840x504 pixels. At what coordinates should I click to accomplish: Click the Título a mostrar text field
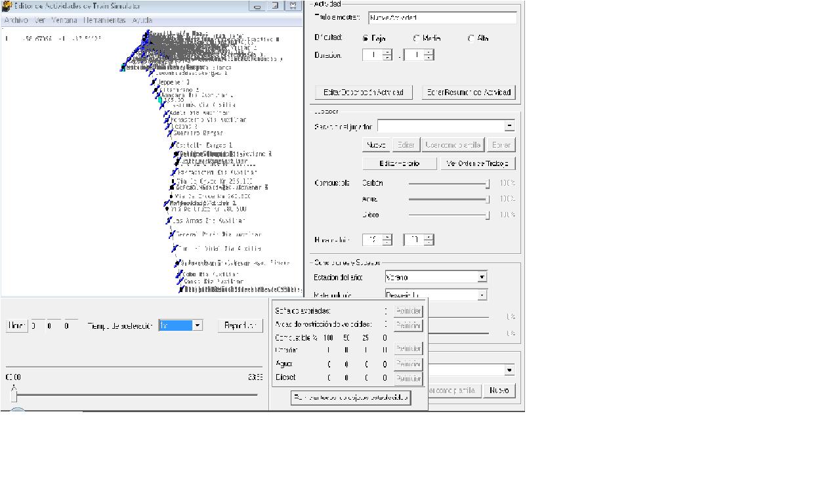click(x=442, y=18)
